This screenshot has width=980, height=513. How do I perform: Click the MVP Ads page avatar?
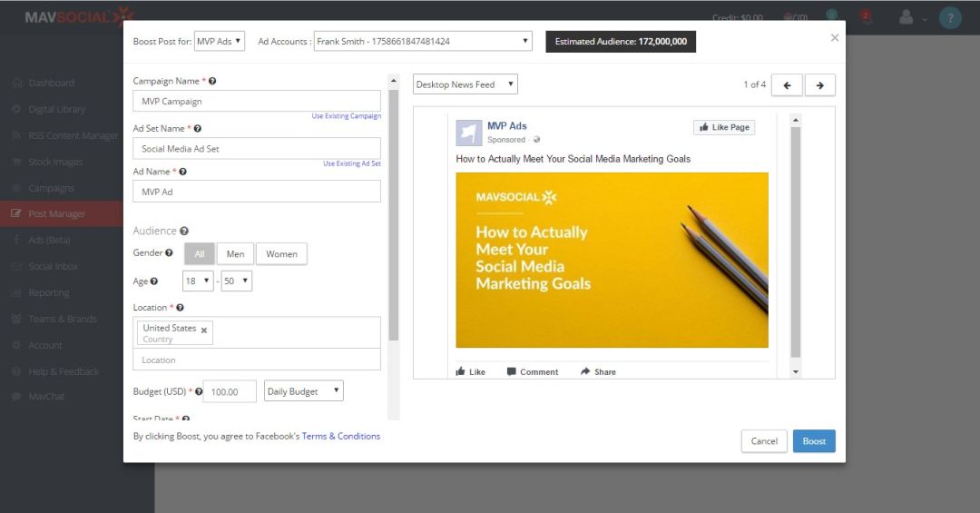469,133
